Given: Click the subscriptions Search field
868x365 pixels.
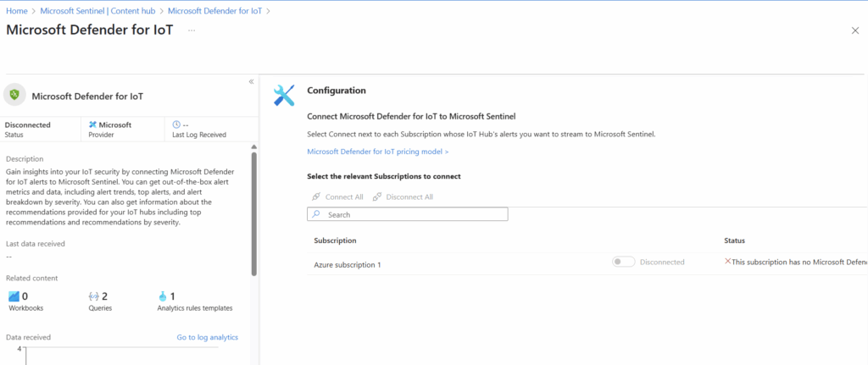Looking at the screenshot, I should (x=408, y=214).
